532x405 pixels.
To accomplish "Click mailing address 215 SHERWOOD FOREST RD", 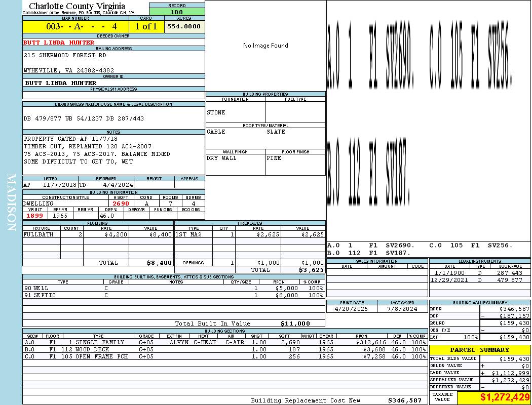I will [65, 55].
